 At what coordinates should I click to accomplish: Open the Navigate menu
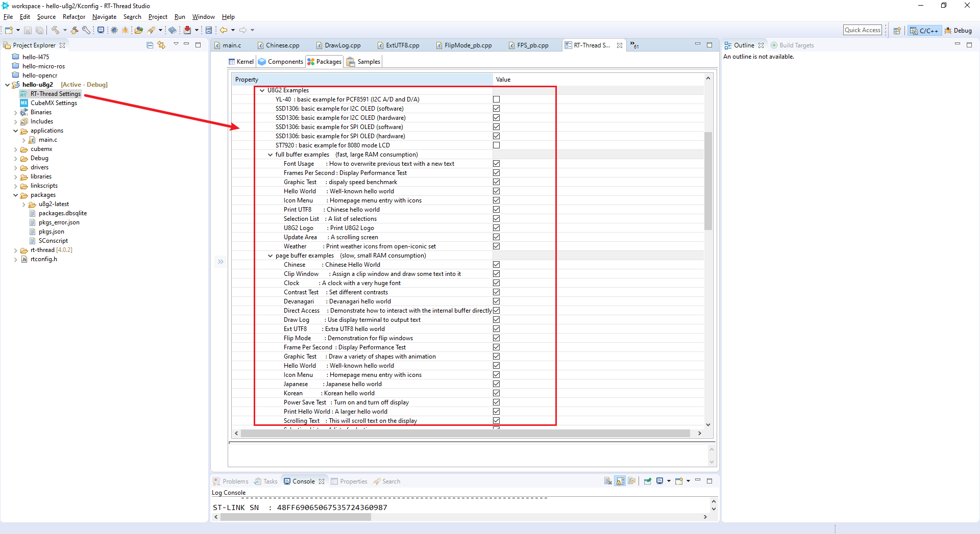coord(104,17)
